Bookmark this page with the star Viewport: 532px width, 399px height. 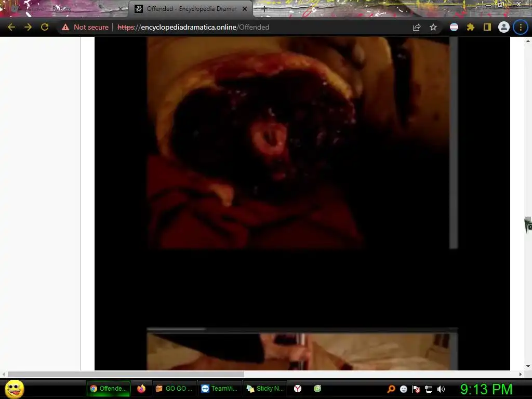(x=433, y=27)
